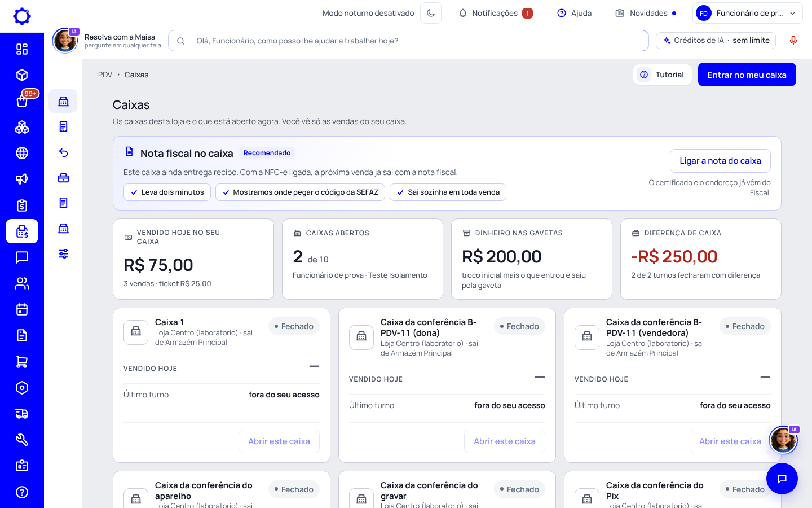812x508 pixels.
Task: Go to PDV in the breadcrumb
Action: (x=105, y=75)
